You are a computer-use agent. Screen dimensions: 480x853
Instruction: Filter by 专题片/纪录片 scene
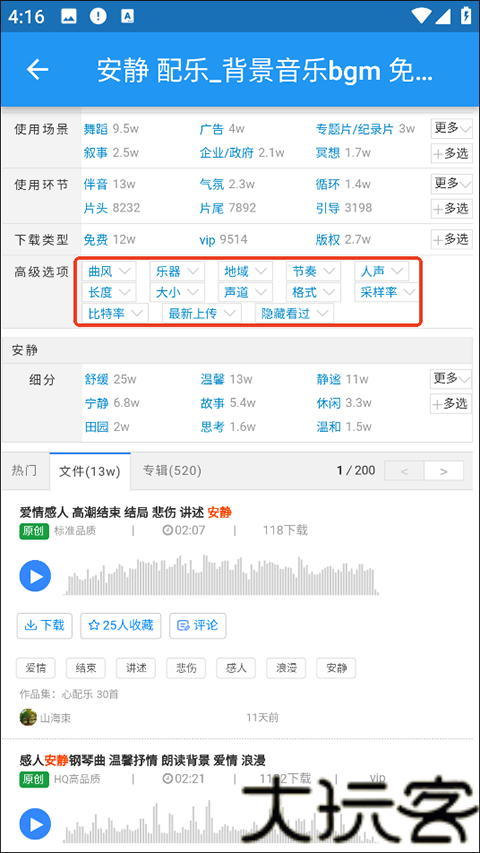[354, 129]
